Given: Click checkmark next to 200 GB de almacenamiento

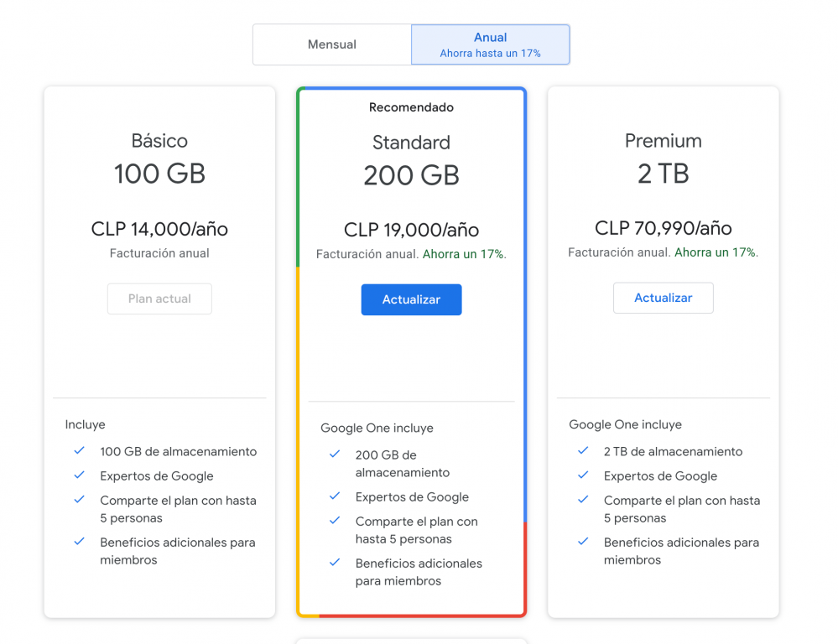Looking at the screenshot, I should 335,454.
